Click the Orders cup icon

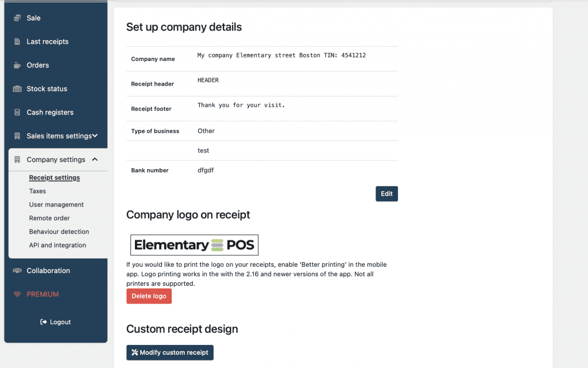pos(17,66)
